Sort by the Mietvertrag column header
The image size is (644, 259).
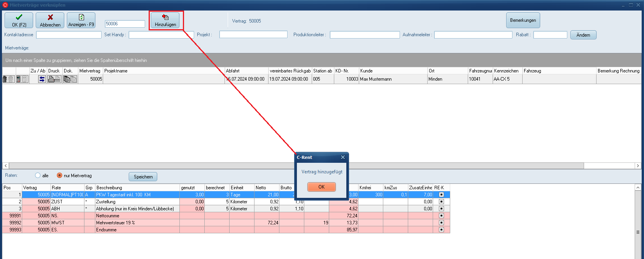(x=89, y=71)
